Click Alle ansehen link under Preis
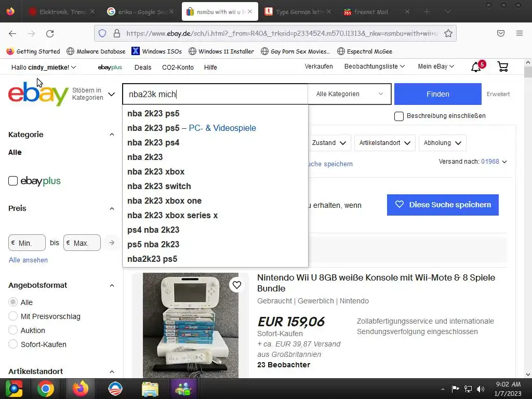The image size is (532, 399). click(28, 260)
